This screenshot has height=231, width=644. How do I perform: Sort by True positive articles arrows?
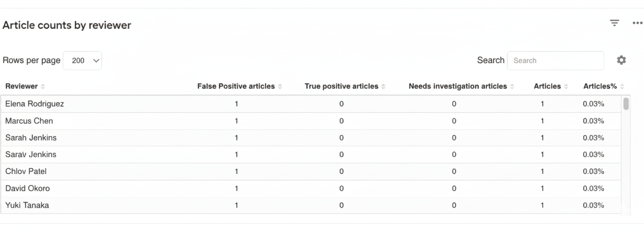[x=383, y=87]
